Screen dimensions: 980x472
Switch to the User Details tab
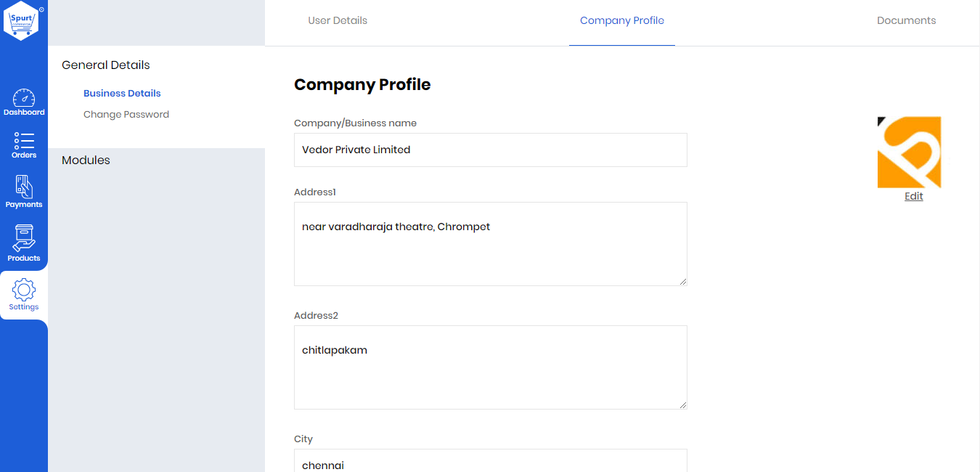(338, 20)
